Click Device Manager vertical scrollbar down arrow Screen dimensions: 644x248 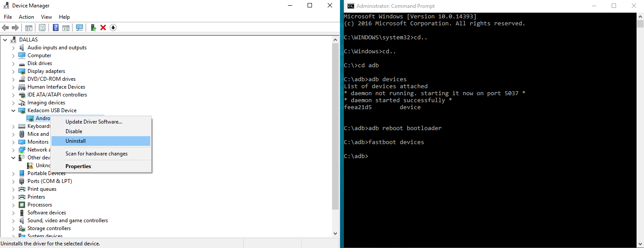[336, 234]
